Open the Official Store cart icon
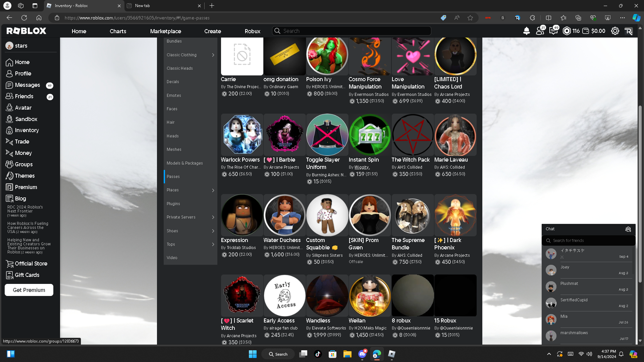 (9, 263)
